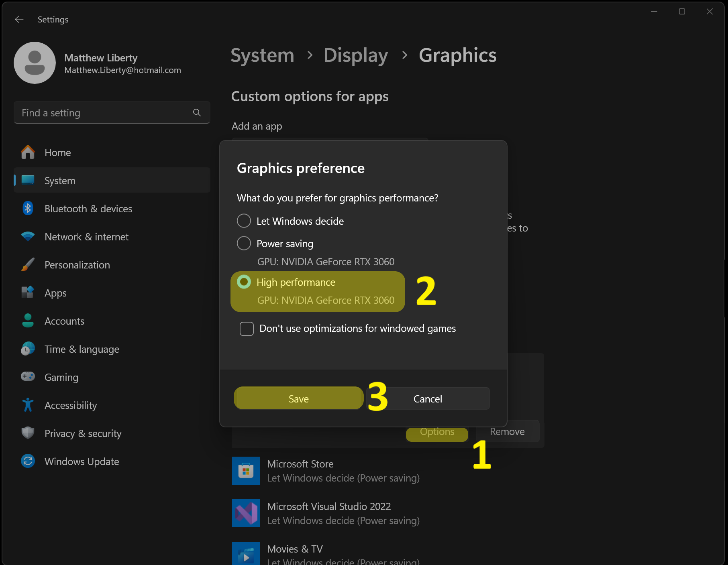Viewport: 728px width, 565px height.
Task: Open the Gaming controller icon
Action: coord(28,376)
